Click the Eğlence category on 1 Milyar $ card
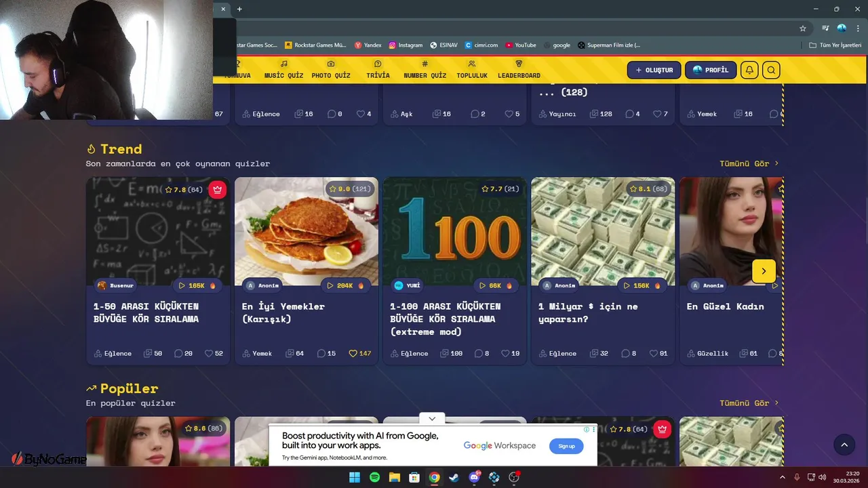 coord(557,353)
